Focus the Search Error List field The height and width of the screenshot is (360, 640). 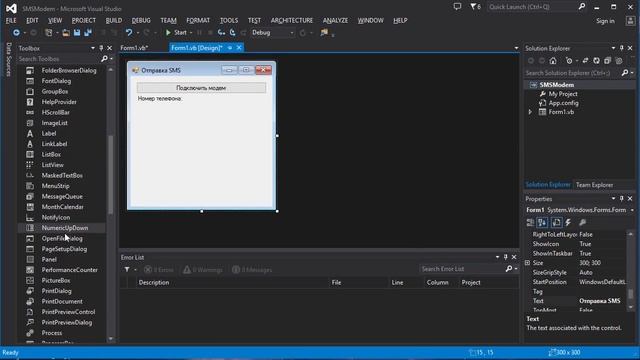point(462,269)
